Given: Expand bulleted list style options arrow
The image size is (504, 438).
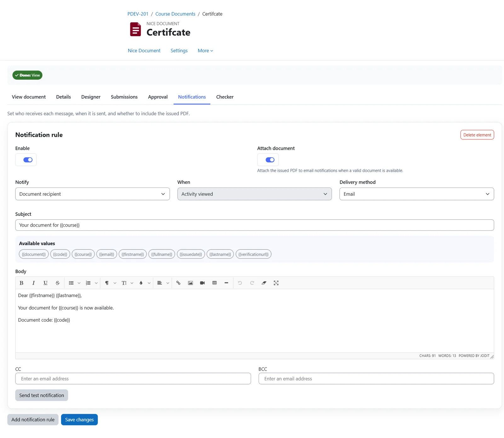Looking at the screenshot, I should click(79, 283).
